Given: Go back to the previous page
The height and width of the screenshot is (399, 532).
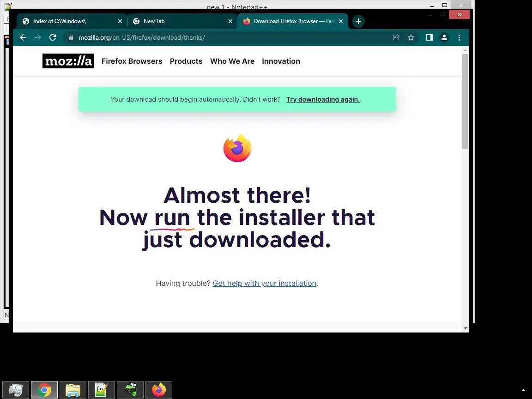Looking at the screenshot, I should [23, 38].
